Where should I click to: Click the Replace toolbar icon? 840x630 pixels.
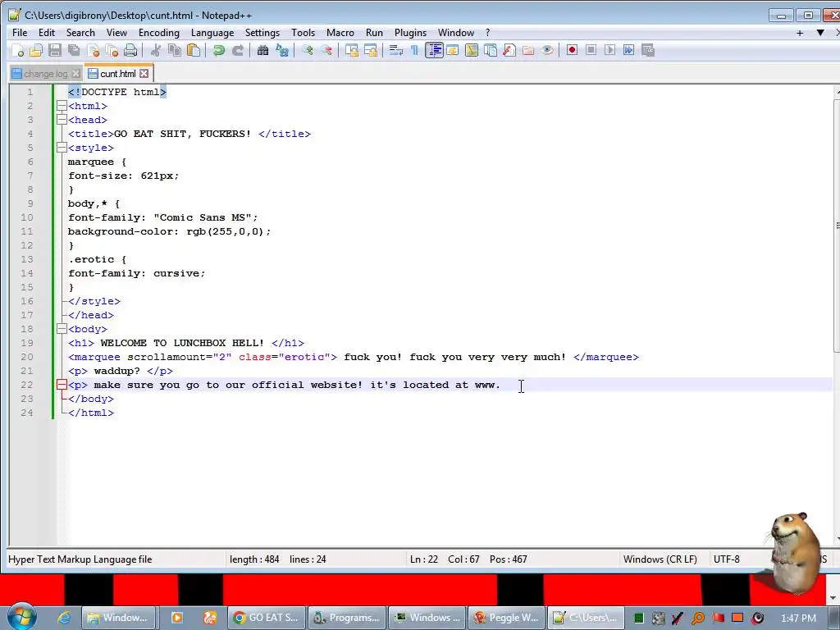click(282, 50)
